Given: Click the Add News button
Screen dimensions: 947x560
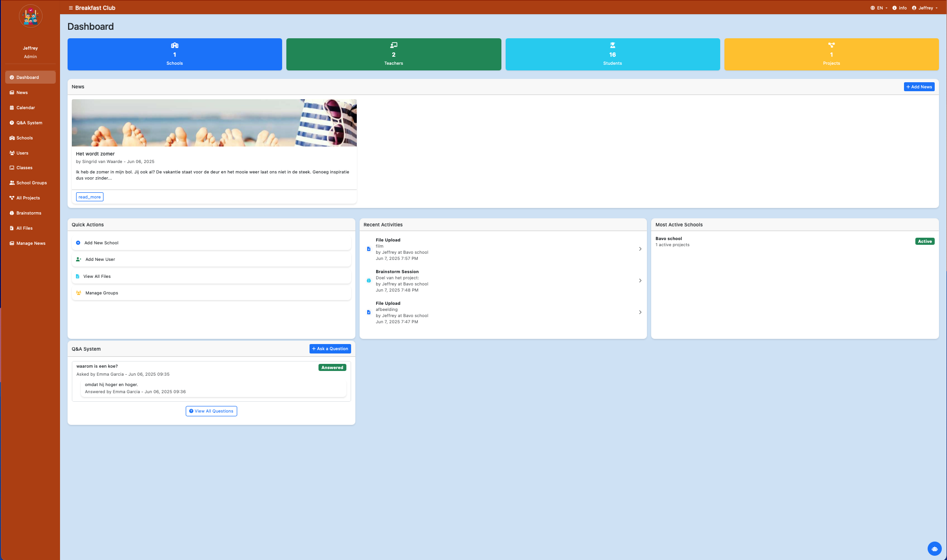Looking at the screenshot, I should [x=919, y=87].
